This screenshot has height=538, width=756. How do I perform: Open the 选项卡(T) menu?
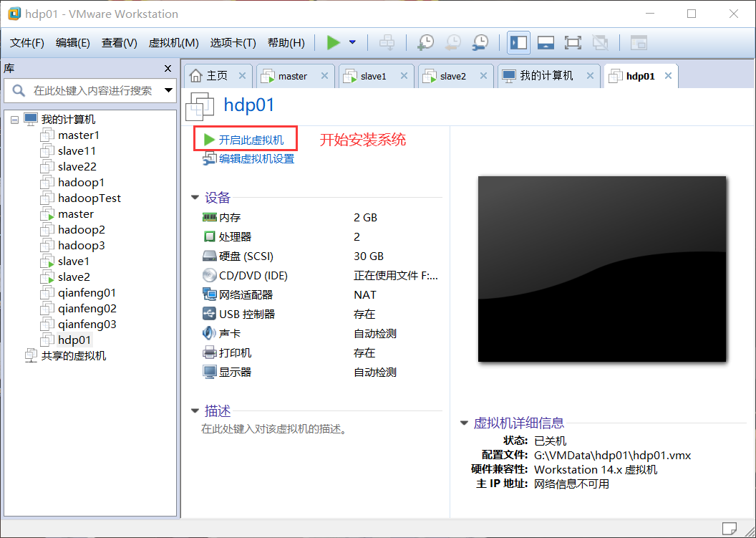tap(233, 43)
